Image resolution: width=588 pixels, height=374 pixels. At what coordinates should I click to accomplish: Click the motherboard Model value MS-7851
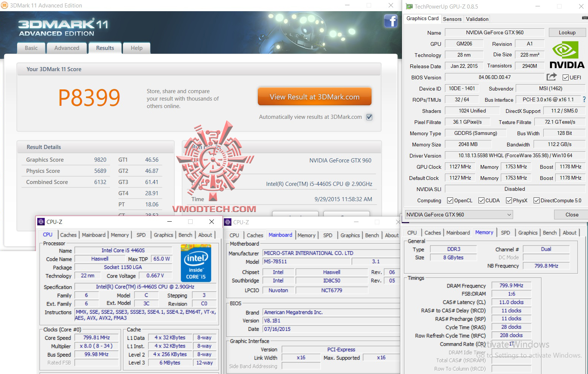point(307,262)
